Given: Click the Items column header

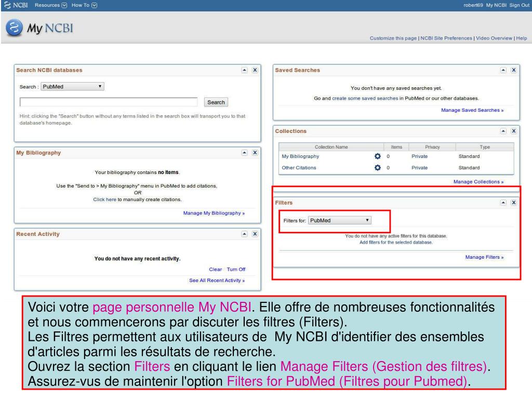Looking at the screenshot, I should click(x=396, y=147).
